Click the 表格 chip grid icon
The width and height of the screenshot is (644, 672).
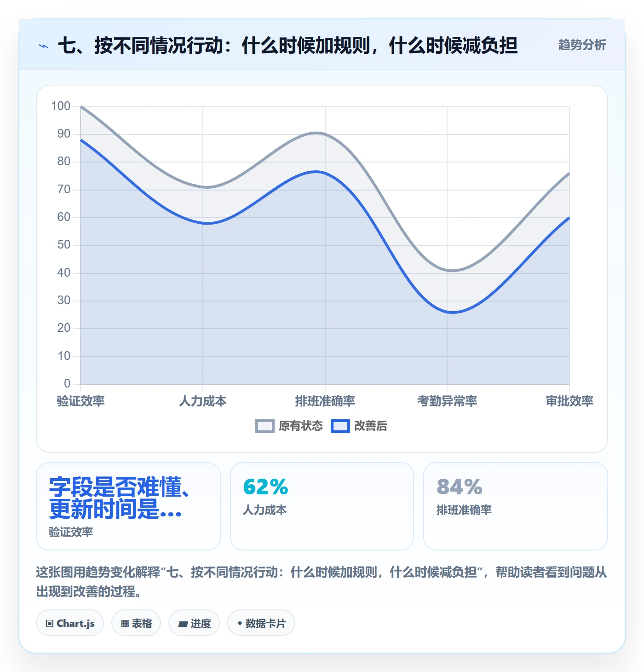(x=125, y=624)
